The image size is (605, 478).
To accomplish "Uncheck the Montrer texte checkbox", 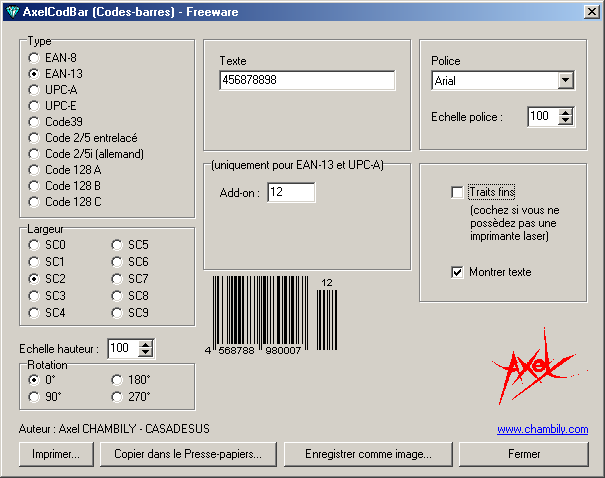I will coord(458,272).
